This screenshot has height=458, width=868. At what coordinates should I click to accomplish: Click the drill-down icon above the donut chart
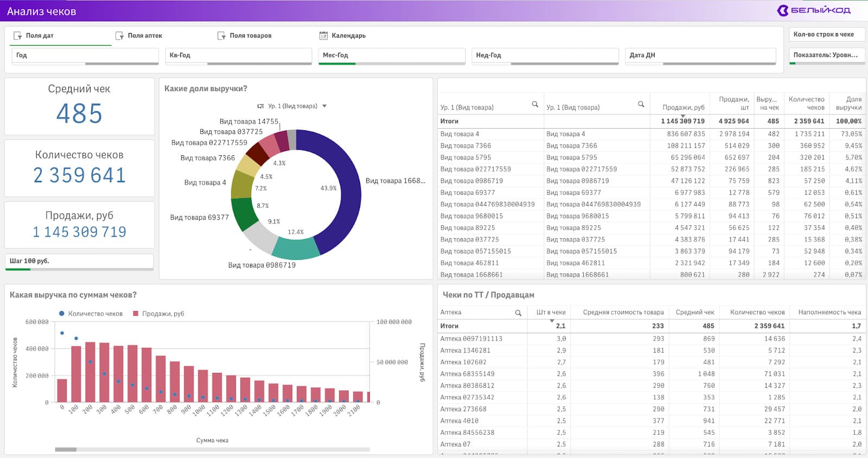point(260,106)
